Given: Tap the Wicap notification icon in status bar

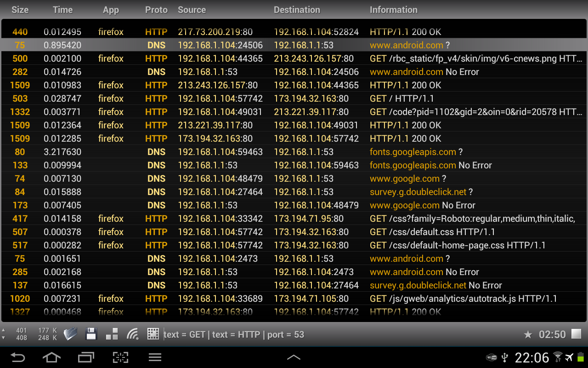Looking at the screenshot, I should pos(492,357).
